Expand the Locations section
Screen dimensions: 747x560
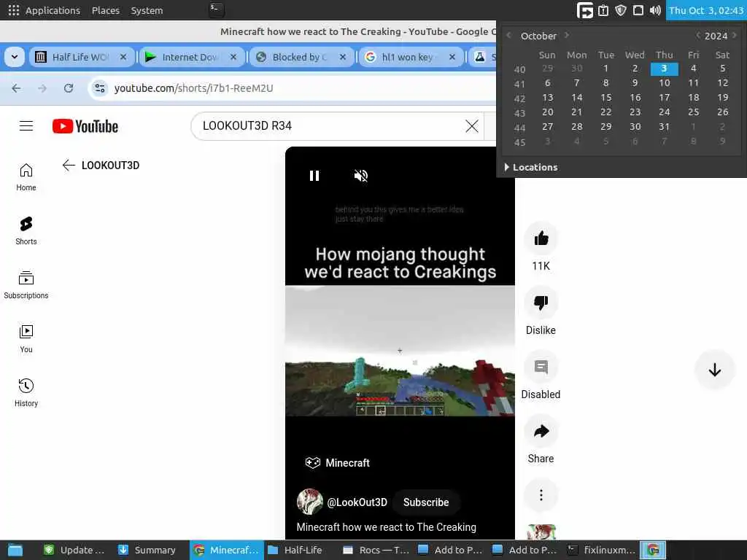(531, 167)
